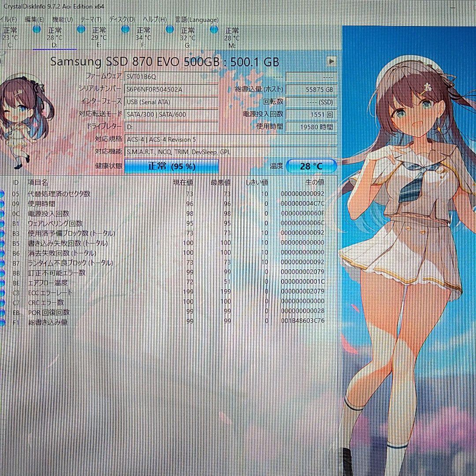Image resolution: width=476 pixels, height=476 pixels.
Task: Open the テーマ(T) menu
Action: (91, 20)
